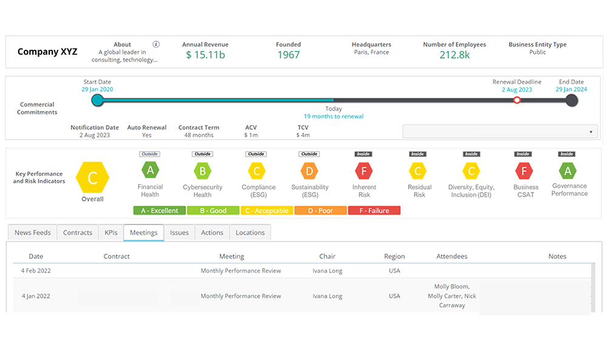The image size is (607, 364).
Task: Switch to the Contracts tab
Action: [x=77, y=232]
